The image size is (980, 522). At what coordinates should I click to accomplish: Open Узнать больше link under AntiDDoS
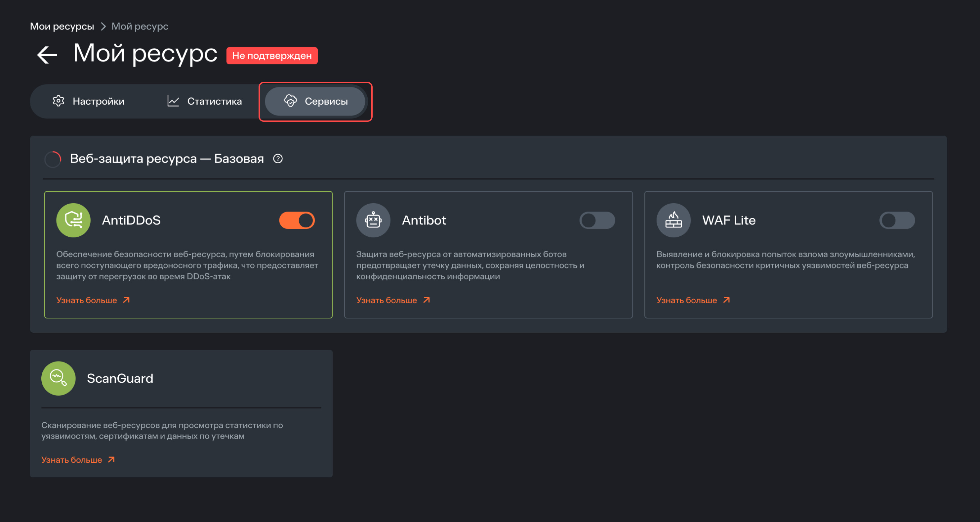click(x=93, y=300)
